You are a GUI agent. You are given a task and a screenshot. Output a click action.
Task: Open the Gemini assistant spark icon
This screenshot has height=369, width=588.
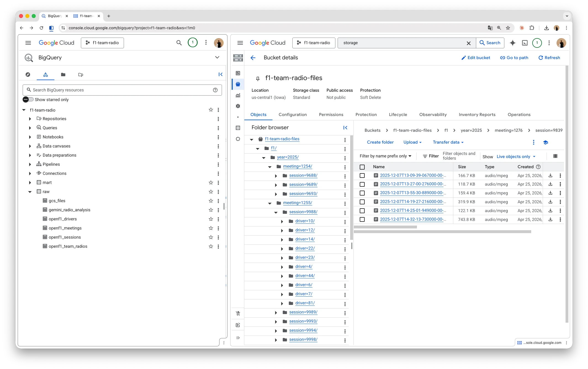(513, 43)
